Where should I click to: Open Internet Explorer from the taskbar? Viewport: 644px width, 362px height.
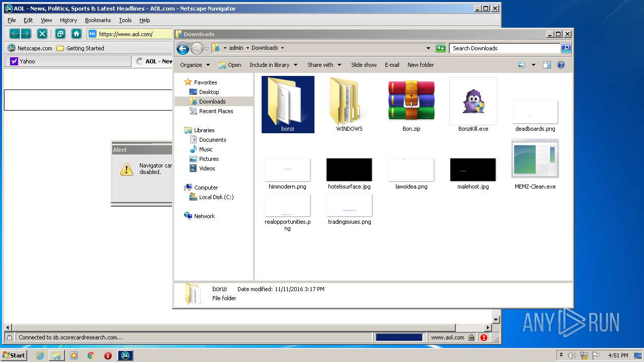40,355
